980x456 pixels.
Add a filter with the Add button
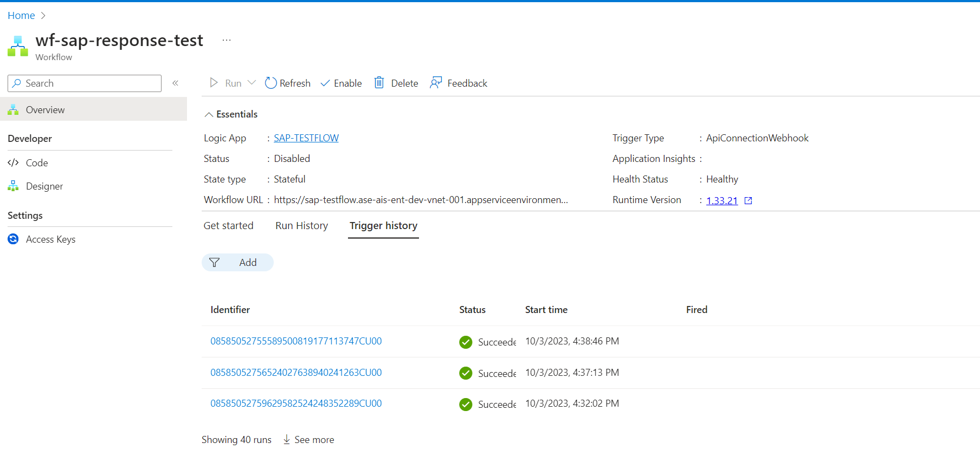coord(237,263)
